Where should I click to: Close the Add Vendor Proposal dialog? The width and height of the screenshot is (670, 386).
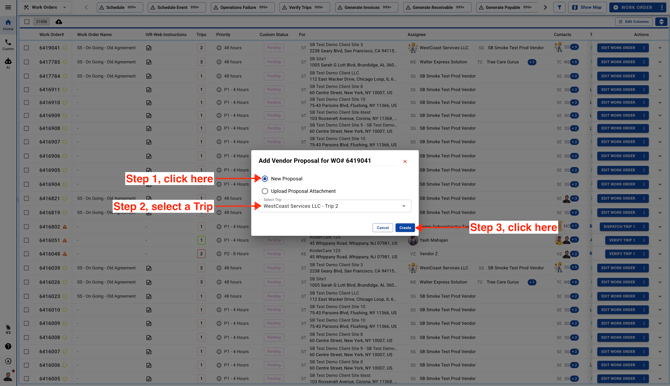(405, 162)
